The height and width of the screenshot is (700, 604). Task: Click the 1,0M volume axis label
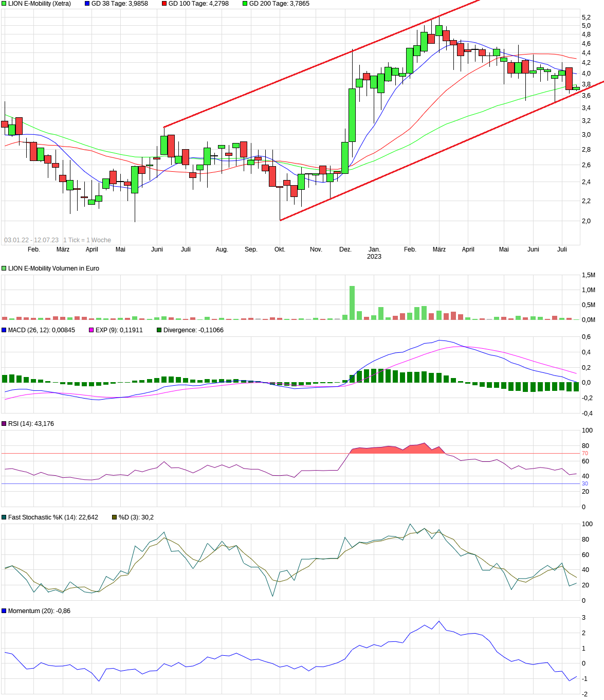tap(589, 290)
